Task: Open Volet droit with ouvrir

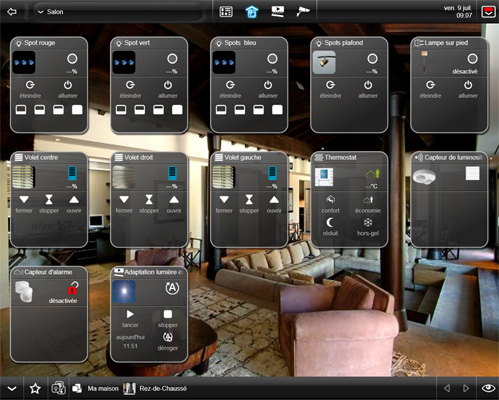Action: click(174, 204)
